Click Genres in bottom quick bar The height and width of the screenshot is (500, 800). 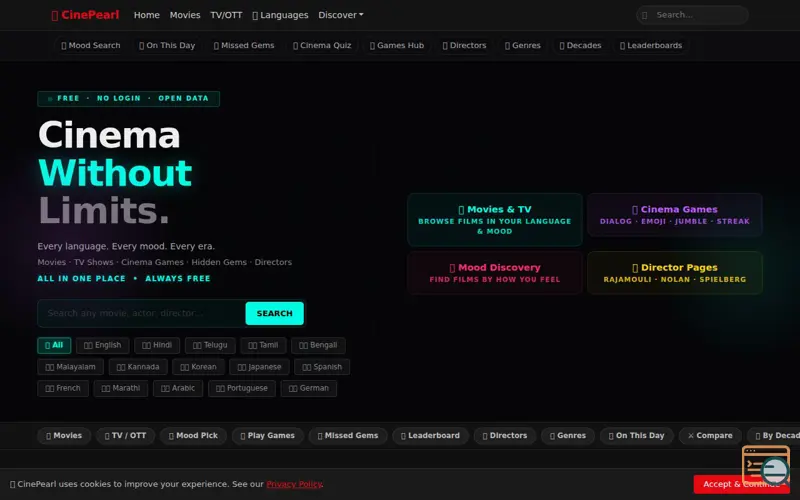click(x=568, y=436)
